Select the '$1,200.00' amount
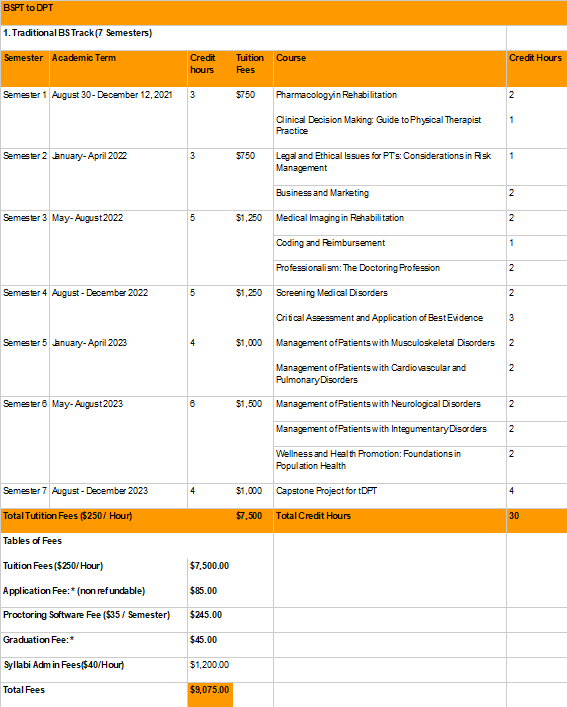 (210, 665)
